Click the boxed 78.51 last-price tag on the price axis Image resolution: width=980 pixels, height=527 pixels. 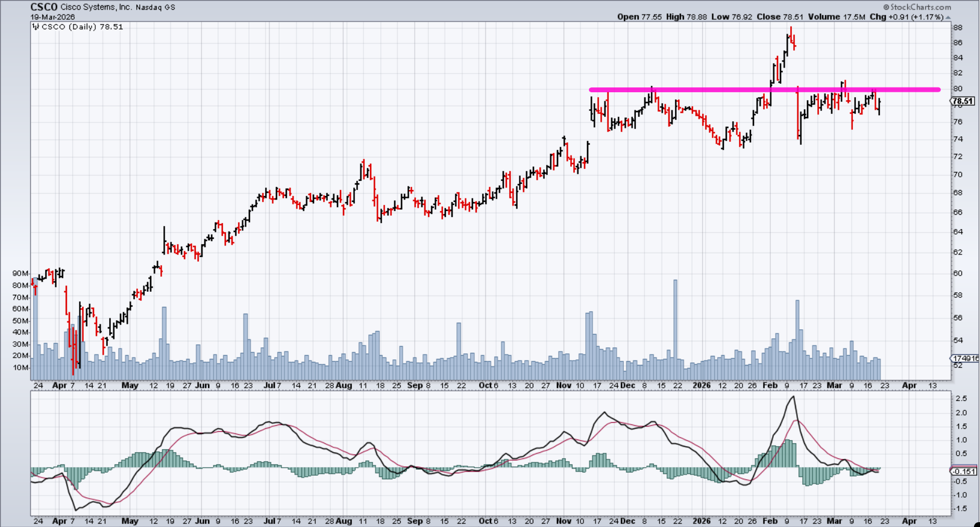(x=963, y=101)
